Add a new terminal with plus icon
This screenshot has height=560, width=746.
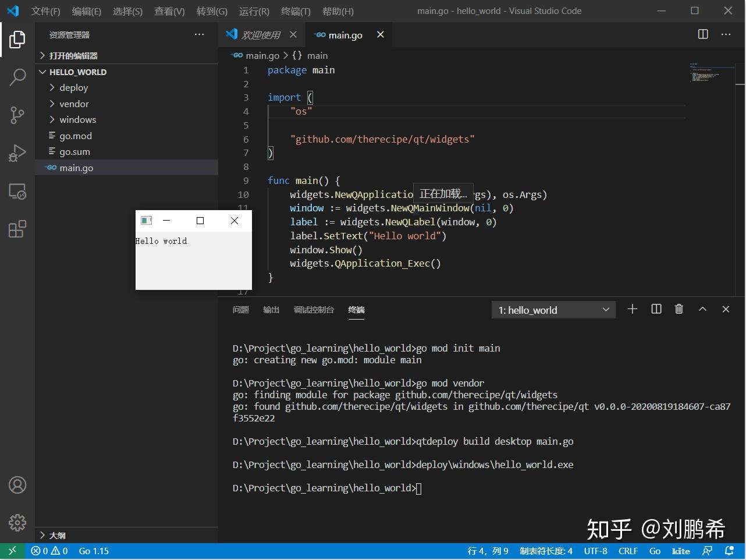coord(633,309)
